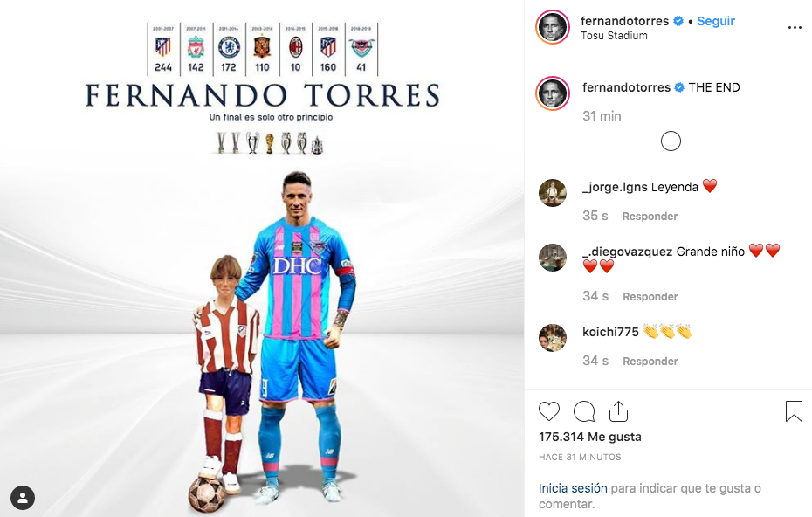This screenshot has height=517, width=812.
Task: Open the HACE 31 MINUTOS timestamp
Action: point(580,457)
